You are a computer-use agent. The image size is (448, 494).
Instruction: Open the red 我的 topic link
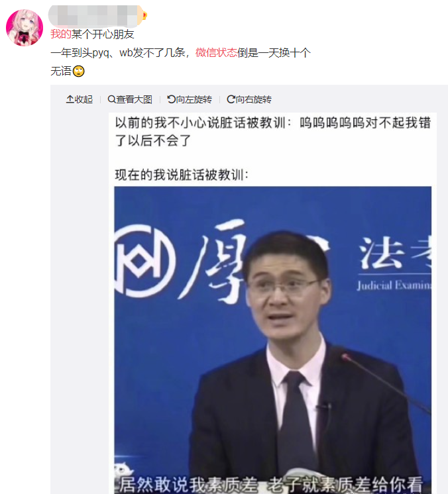[61, 34]
